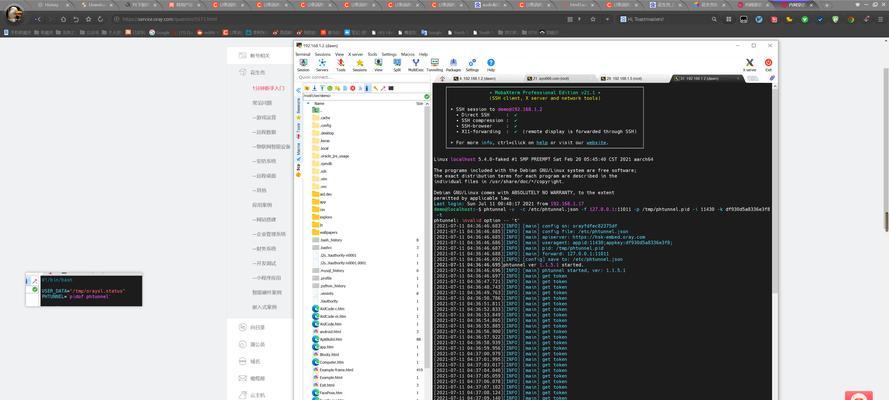The width and height of the screenshot is (889, 400).
Task: Click the paperclip icon right of session tabs
Action: click(772, 78)
